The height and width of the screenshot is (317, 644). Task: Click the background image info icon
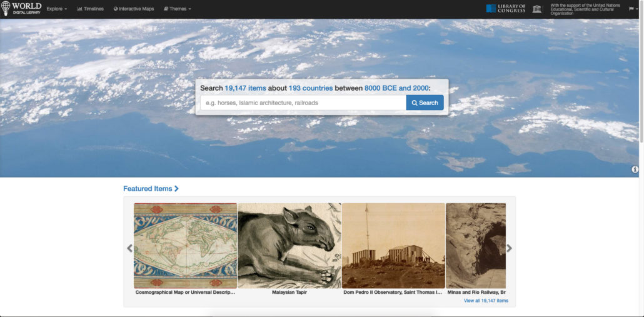tap(635, 169)
